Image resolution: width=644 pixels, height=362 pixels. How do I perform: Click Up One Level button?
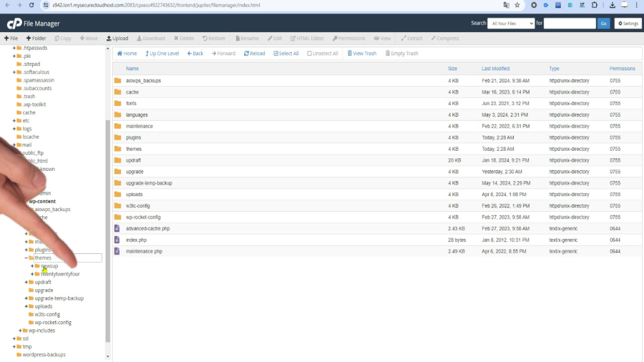161,53
